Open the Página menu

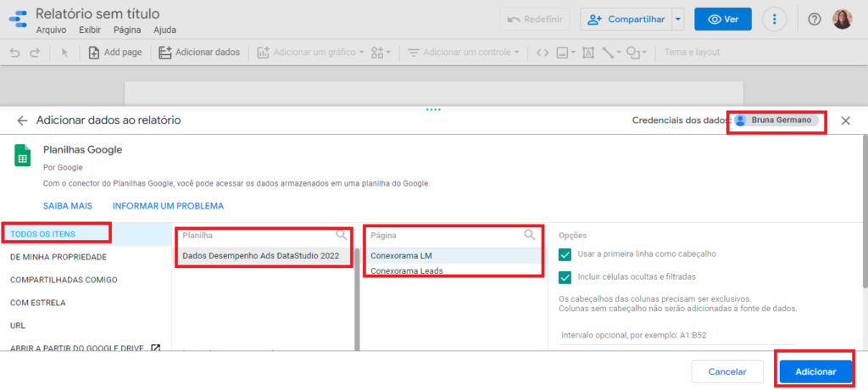tap(127, 31)
